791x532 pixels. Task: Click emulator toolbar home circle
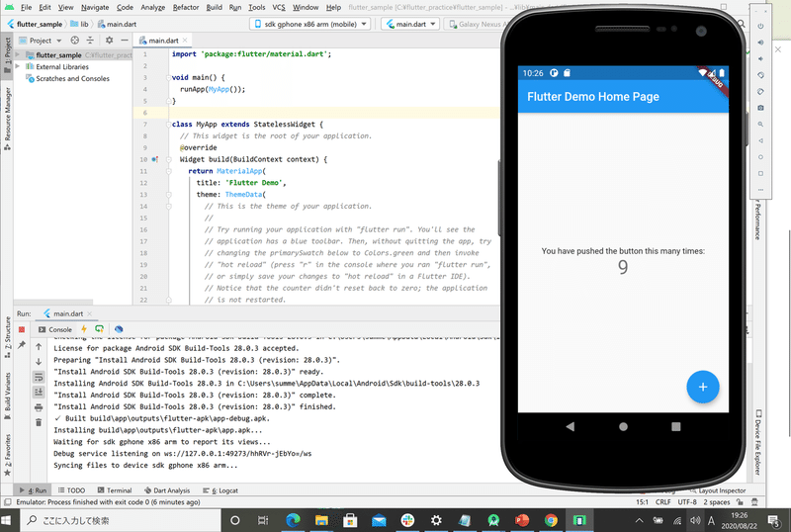pyautogui.click(x=760, y=157)
